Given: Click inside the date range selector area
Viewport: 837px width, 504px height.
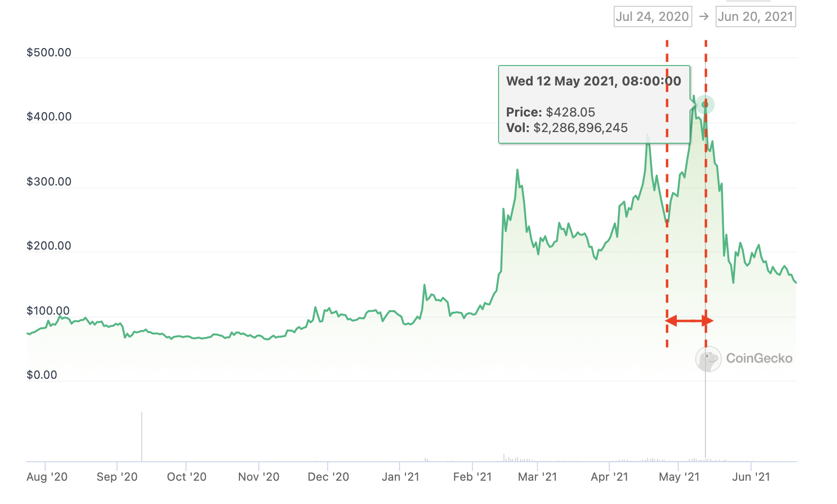Looking at the screenshot, I should click(704, 16).
